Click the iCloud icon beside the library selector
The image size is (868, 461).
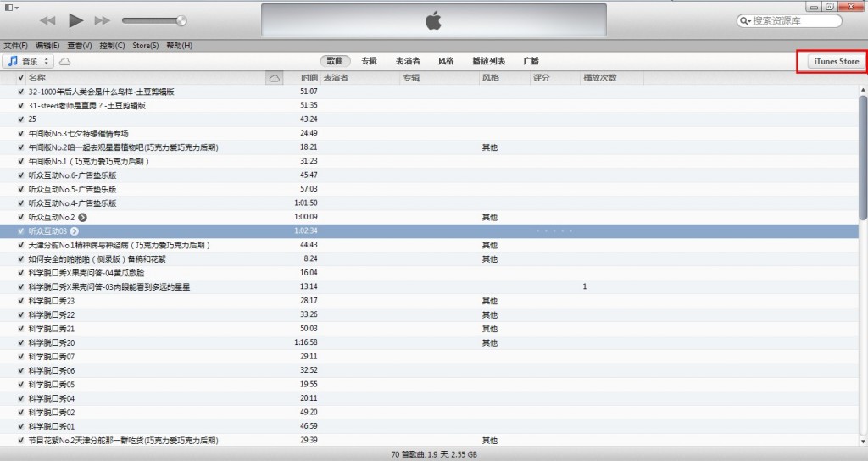(x=64, y=61)
